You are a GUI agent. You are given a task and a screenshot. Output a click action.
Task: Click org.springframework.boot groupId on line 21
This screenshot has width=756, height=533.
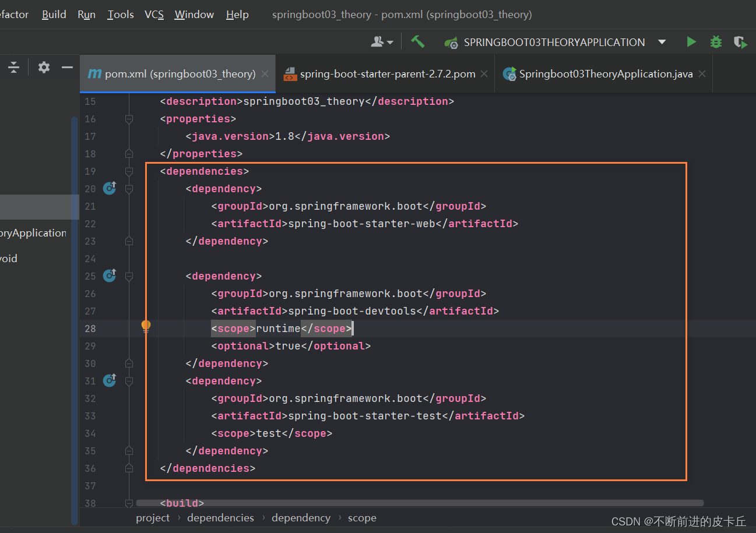point(346,206)
